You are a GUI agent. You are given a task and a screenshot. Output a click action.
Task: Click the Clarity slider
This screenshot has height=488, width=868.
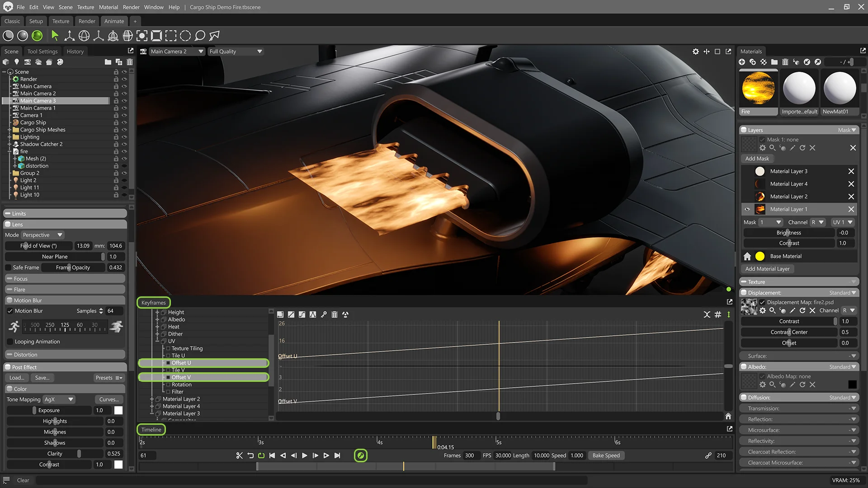[55, 454]
